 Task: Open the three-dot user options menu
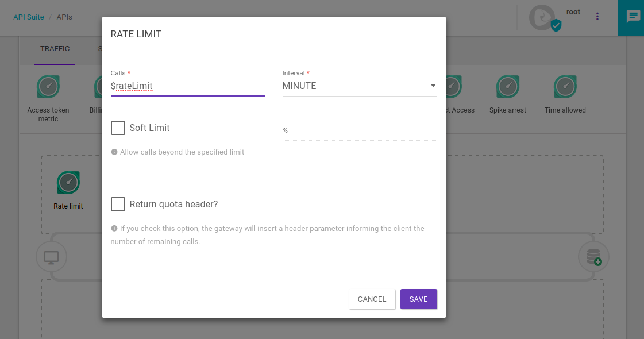[597, 17]
